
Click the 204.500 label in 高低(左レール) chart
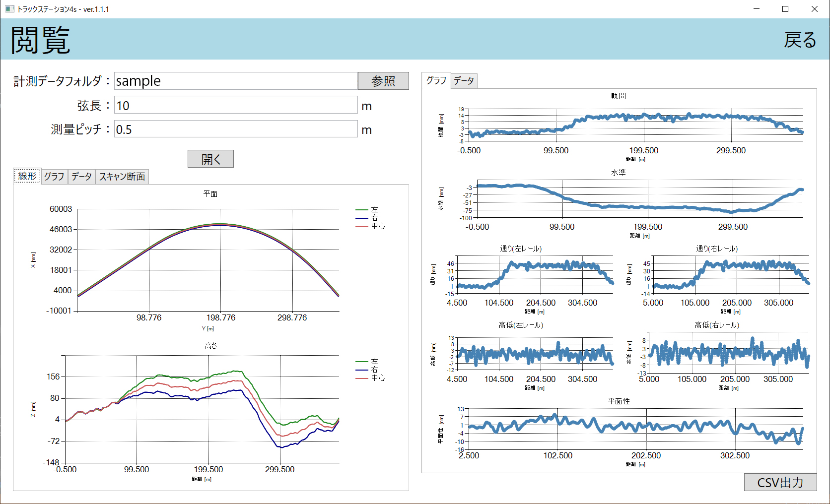tap(541, 379)
